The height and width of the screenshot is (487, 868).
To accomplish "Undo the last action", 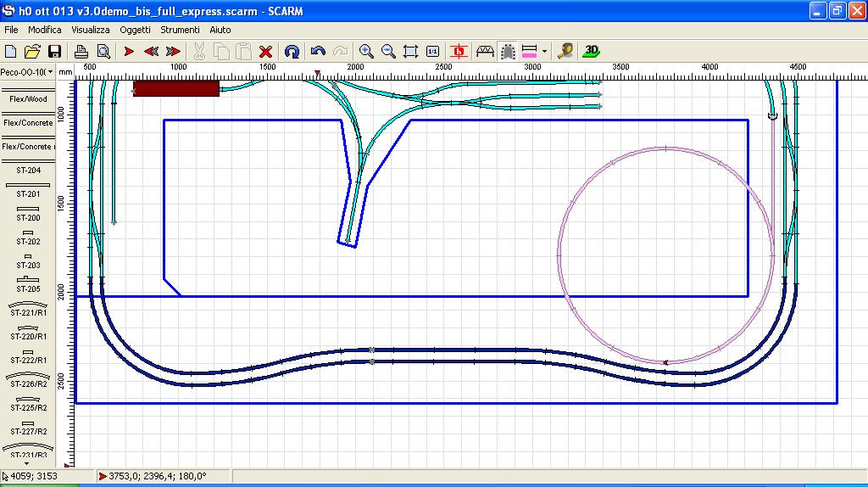I will [x=318, y=52].
